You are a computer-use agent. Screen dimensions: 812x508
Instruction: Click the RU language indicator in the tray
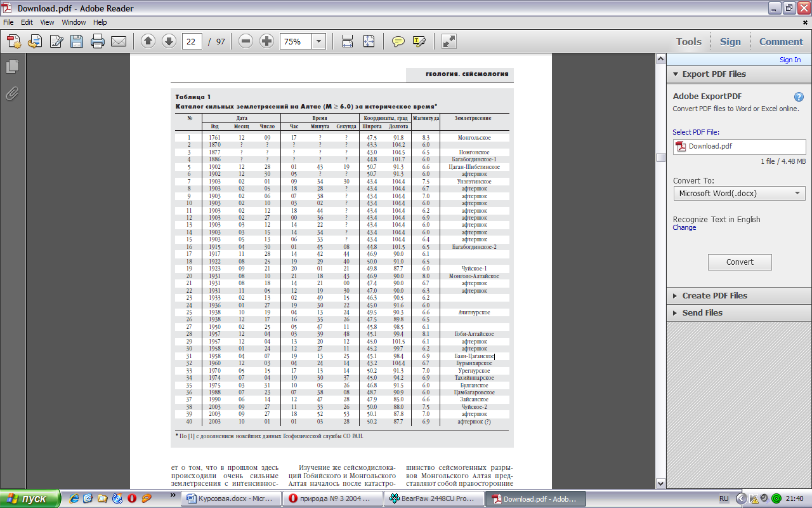tap(724, 499)
